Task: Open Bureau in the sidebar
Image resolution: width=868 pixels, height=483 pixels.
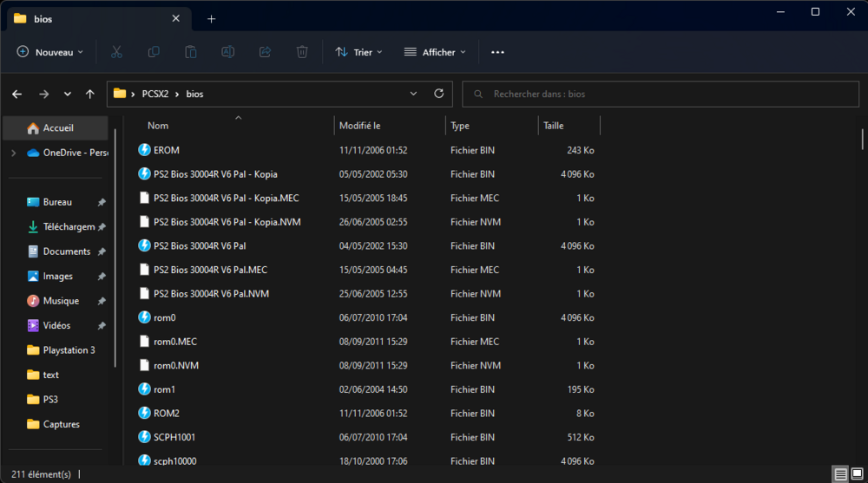Action: [x=57, y=203]
